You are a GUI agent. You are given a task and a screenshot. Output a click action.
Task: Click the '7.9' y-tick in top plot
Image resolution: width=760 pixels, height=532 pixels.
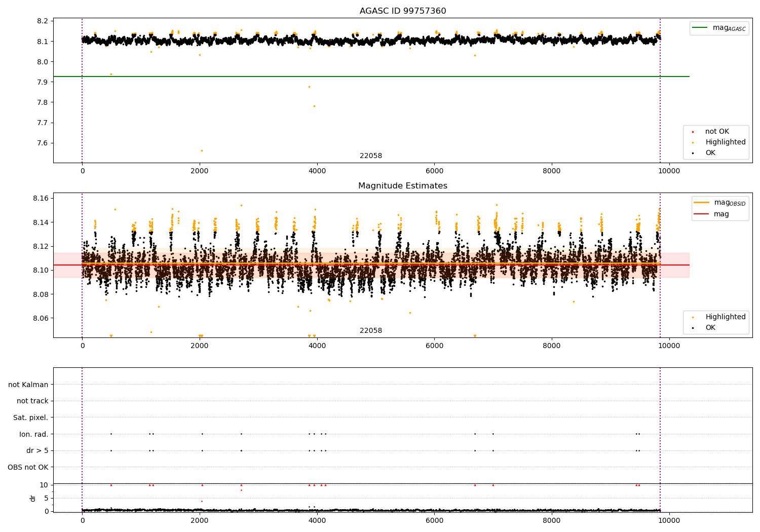43,82
